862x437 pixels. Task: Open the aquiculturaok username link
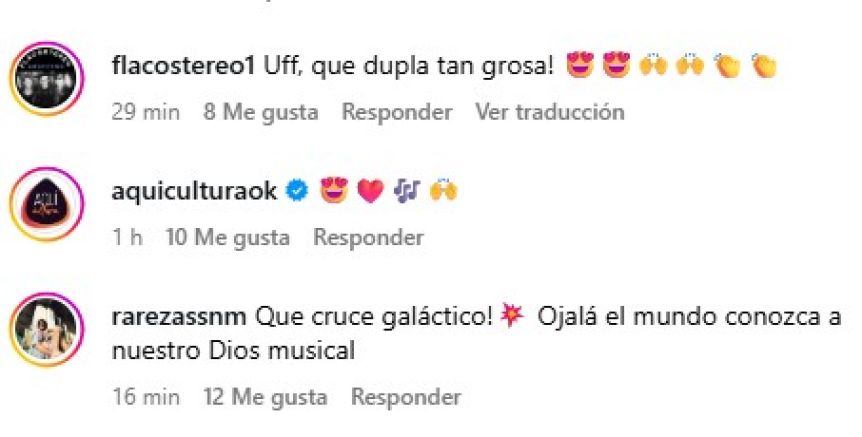point(194,191)
